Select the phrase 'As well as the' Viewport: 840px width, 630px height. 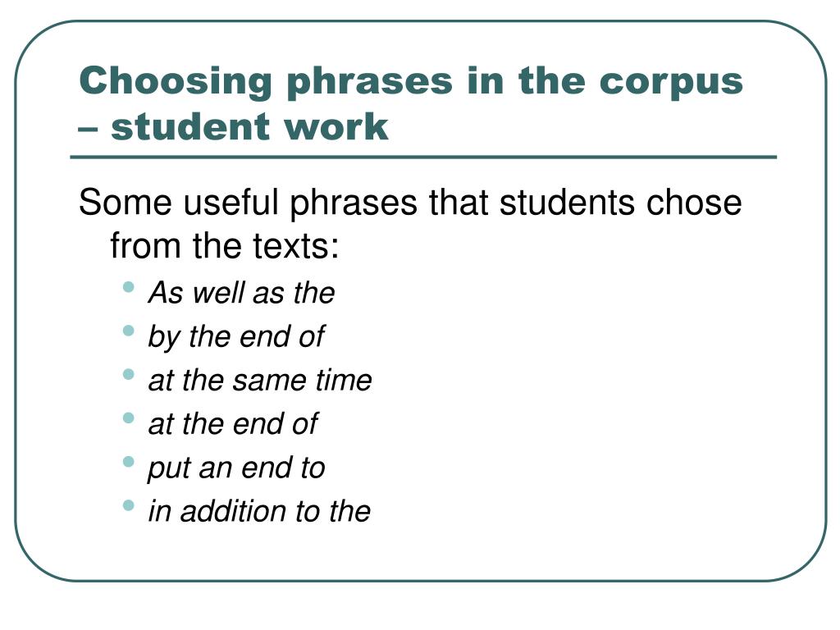242,293
